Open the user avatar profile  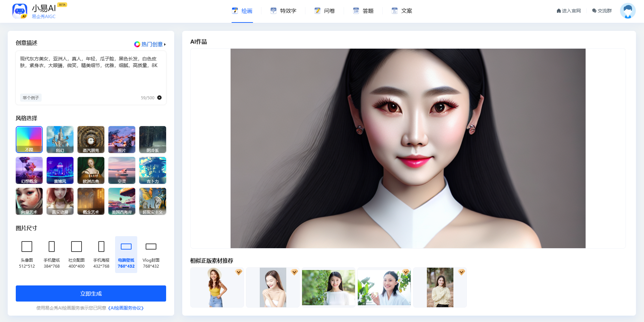628,11
